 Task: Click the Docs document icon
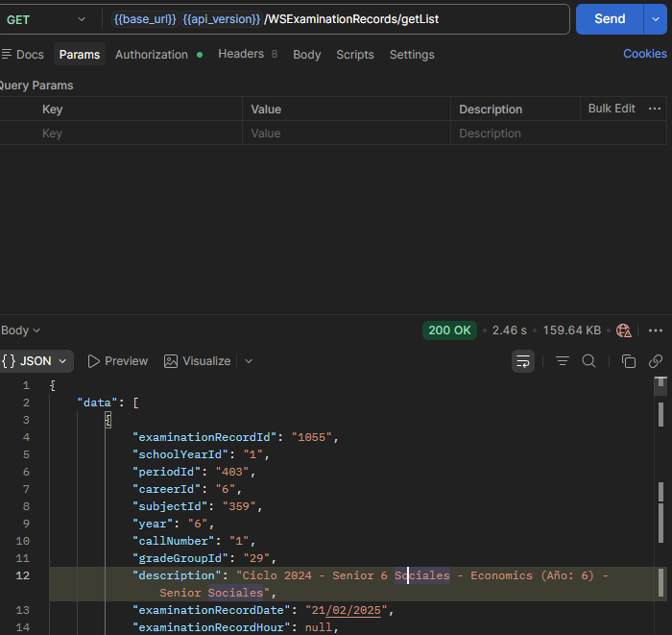[x=7, y=54]
